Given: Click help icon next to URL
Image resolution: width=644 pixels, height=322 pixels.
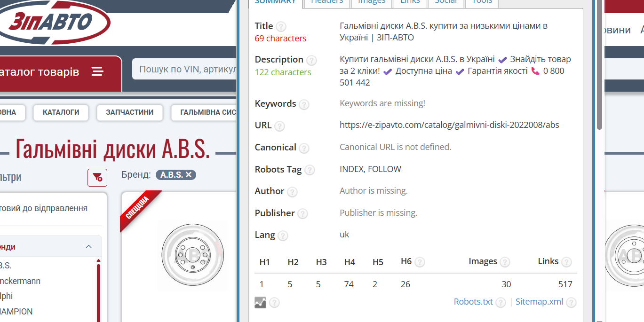Looking at the screenshot, I should [x=279, y=126].
